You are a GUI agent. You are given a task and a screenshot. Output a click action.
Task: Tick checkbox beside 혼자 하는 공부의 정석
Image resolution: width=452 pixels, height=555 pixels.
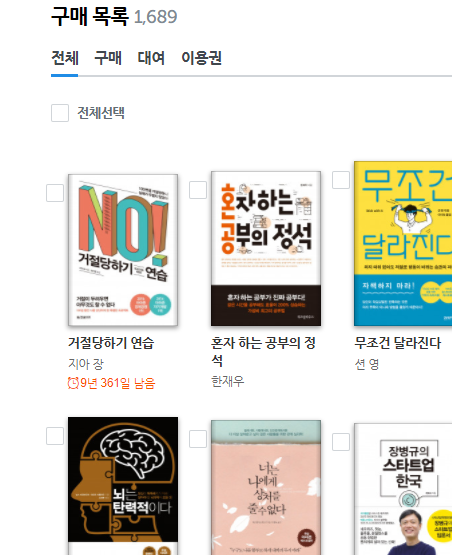198,190
